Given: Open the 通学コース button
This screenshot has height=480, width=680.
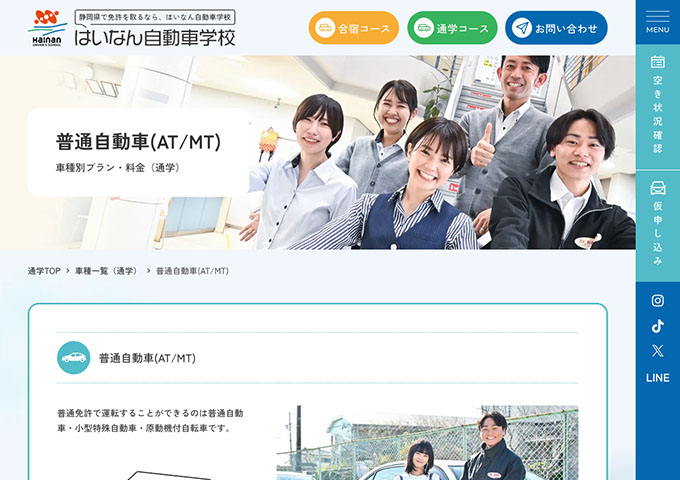Looking at the screenshot, I should tap(452, 28).
